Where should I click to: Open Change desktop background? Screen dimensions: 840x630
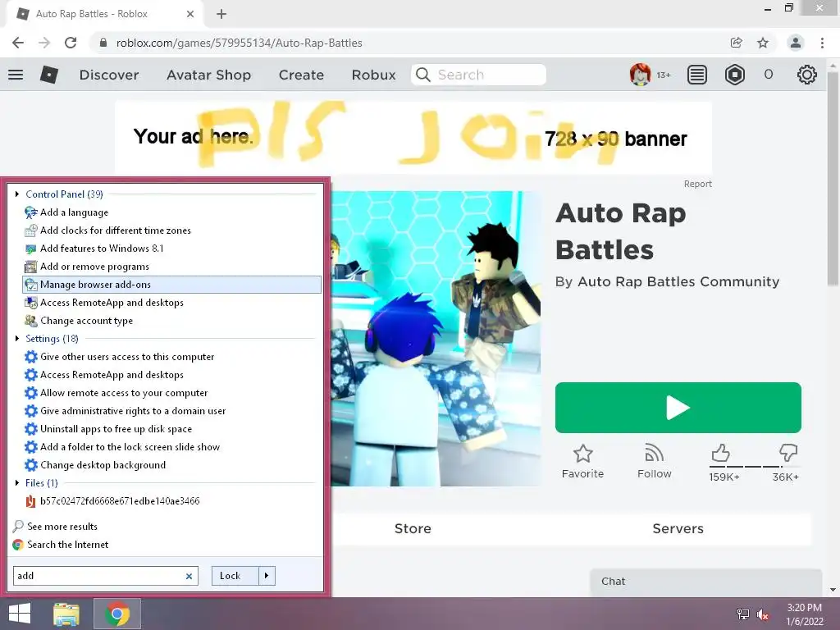click(103, 465)
